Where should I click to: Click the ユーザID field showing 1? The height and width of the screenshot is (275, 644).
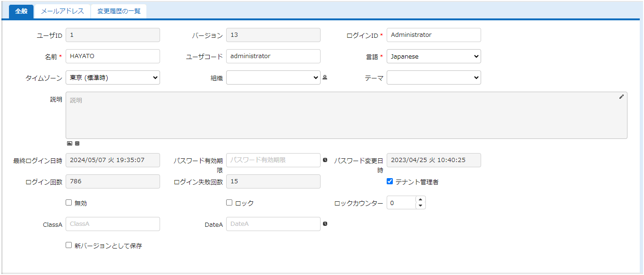tap(113, 35)
